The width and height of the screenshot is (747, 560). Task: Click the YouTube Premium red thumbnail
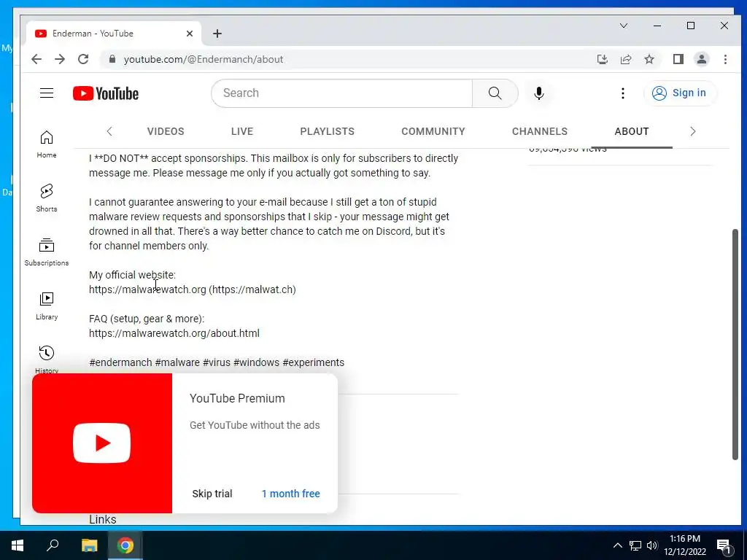(102, 443)
